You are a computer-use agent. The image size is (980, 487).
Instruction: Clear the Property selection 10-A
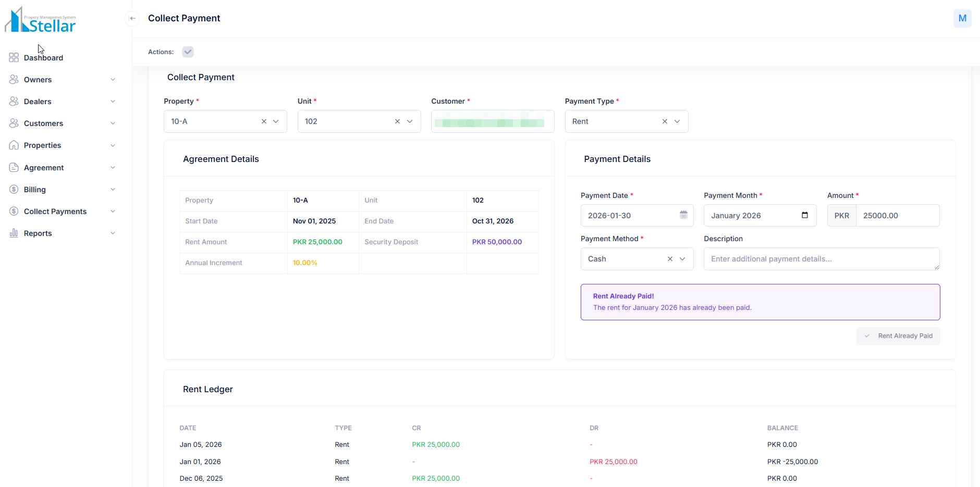pos(264,121)
